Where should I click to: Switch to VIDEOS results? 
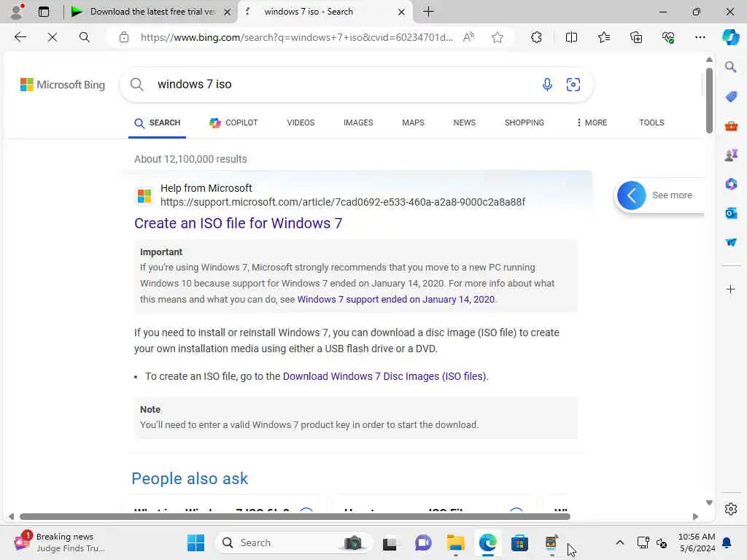301,122
